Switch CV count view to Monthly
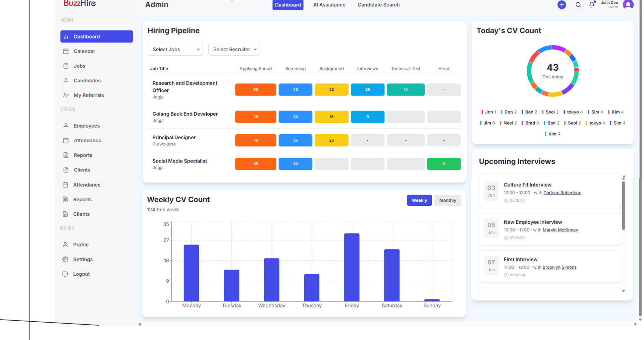 [447, 200]
